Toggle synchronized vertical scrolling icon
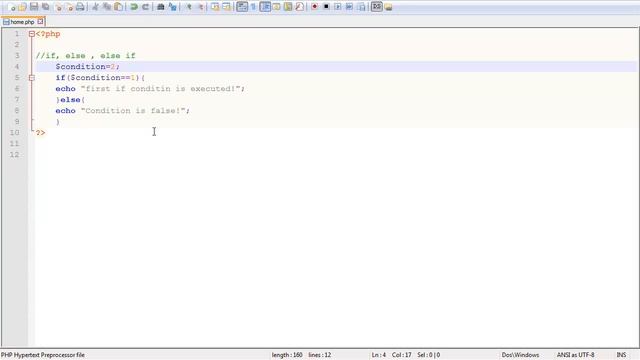Viewport: 640px width, 360px height. pyautogui.click(x=215, y=7)
